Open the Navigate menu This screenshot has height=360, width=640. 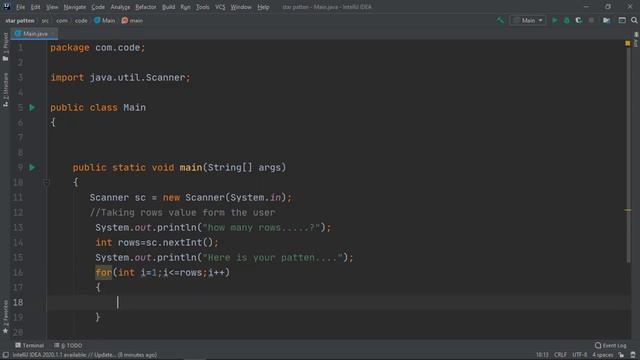click(75, 7)
